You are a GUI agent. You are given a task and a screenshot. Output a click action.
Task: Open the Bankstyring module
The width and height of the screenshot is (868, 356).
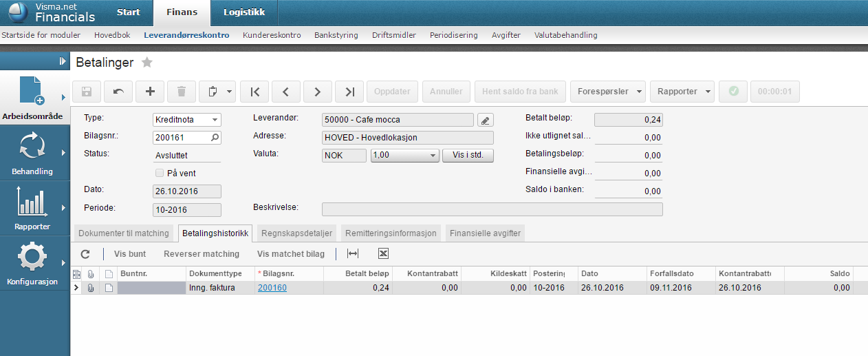pyautogui.click(x=336, y=35)
